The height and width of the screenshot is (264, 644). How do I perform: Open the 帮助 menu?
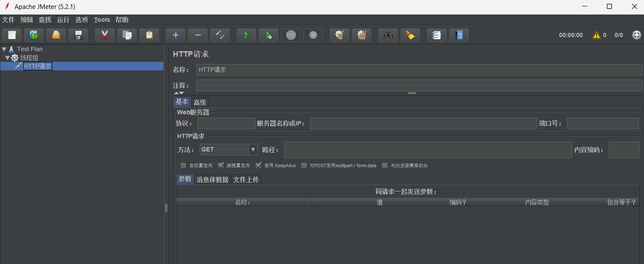(122, 20)
